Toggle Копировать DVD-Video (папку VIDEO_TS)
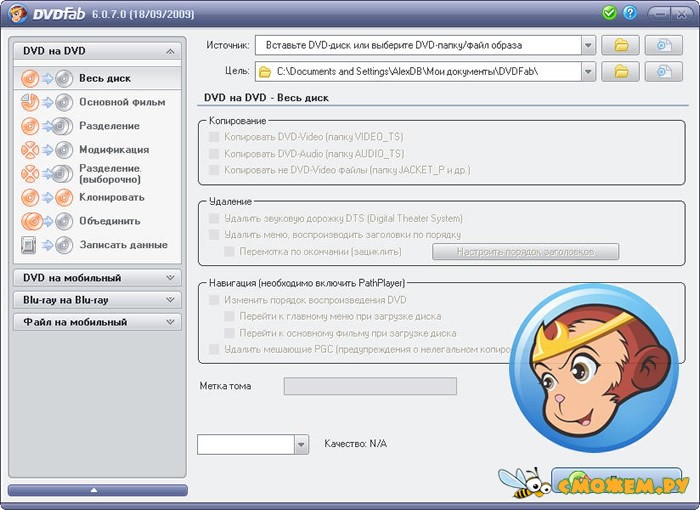The image size is (700, 510). click(214, 137)
